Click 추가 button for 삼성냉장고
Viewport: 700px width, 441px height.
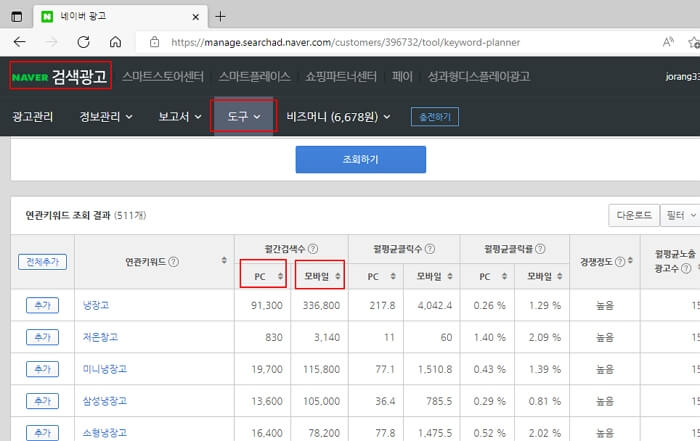click(x=42, y=401)
